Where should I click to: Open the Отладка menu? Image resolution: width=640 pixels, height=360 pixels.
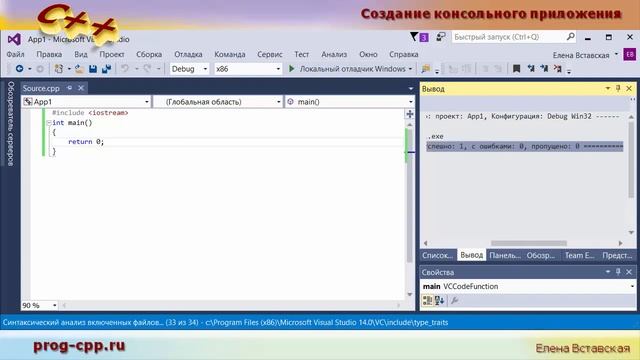[188, 54]
